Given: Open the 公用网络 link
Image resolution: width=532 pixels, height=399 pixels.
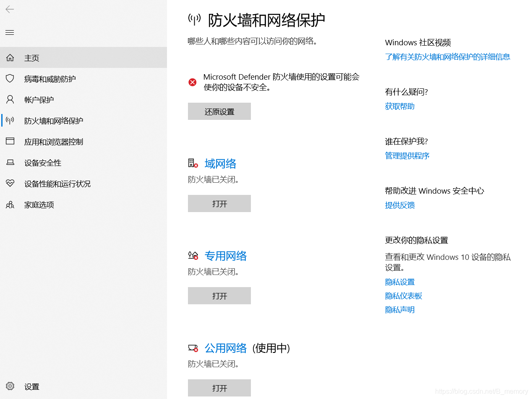Looking at the screenshot, I should click(x=226, y=348).
